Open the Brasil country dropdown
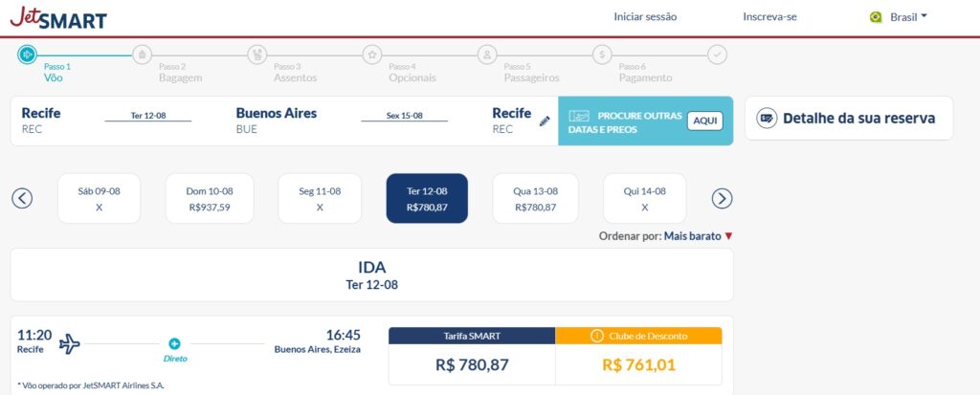 [900, 17]
